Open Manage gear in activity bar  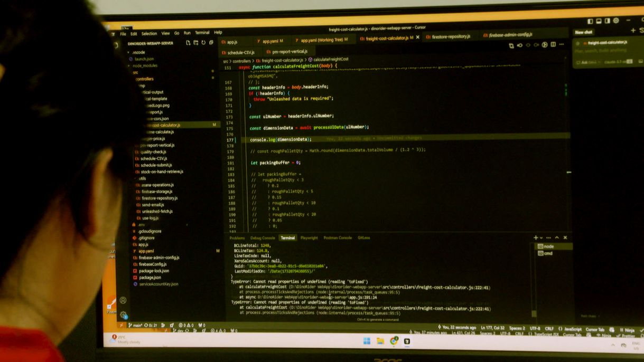pyautogui.click(x=123, y=315)
